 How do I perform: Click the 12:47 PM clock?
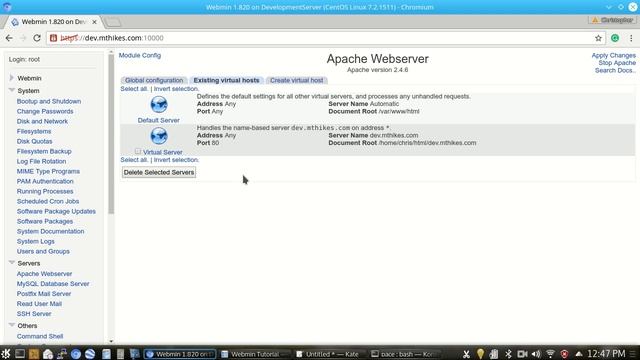tap(606, 353)
